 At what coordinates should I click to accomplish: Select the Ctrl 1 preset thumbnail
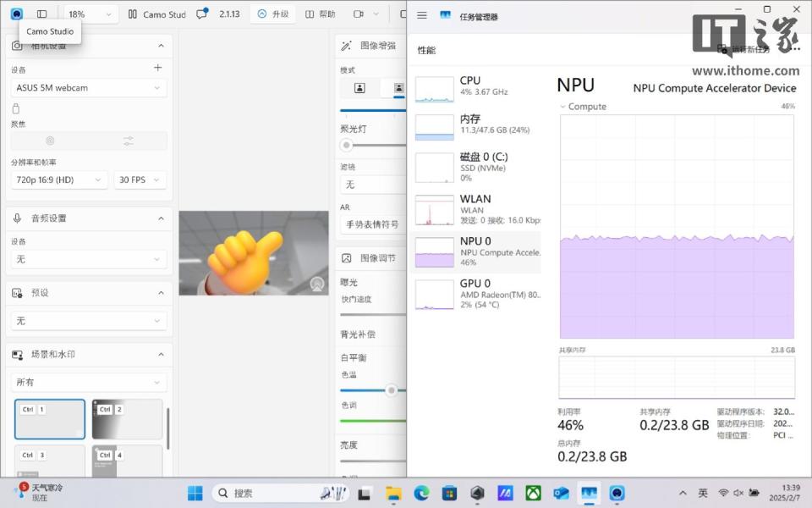tap(49, 418)
